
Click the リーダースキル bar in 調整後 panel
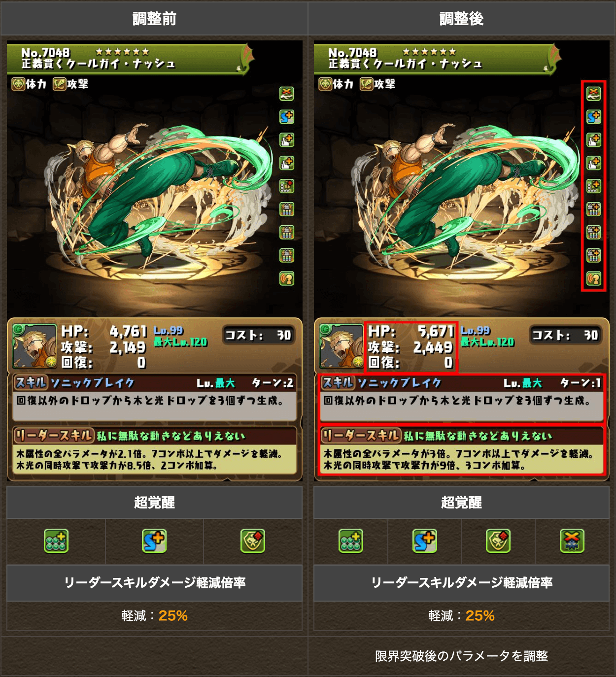click(462, 436)
